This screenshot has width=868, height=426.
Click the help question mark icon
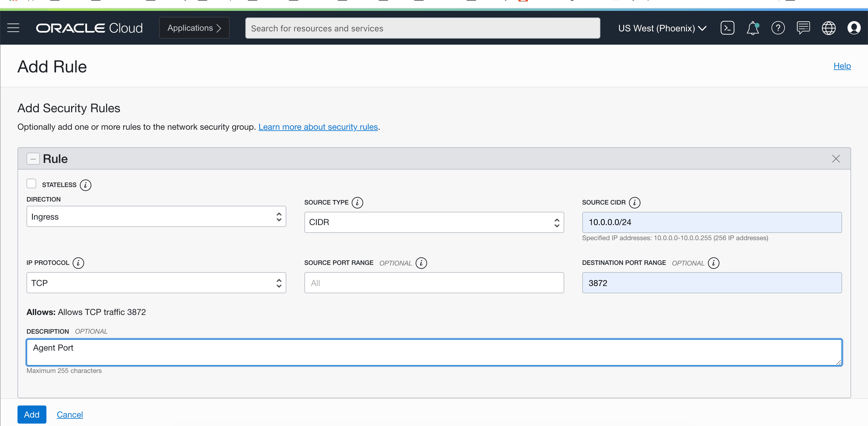[x=778, y=28]
